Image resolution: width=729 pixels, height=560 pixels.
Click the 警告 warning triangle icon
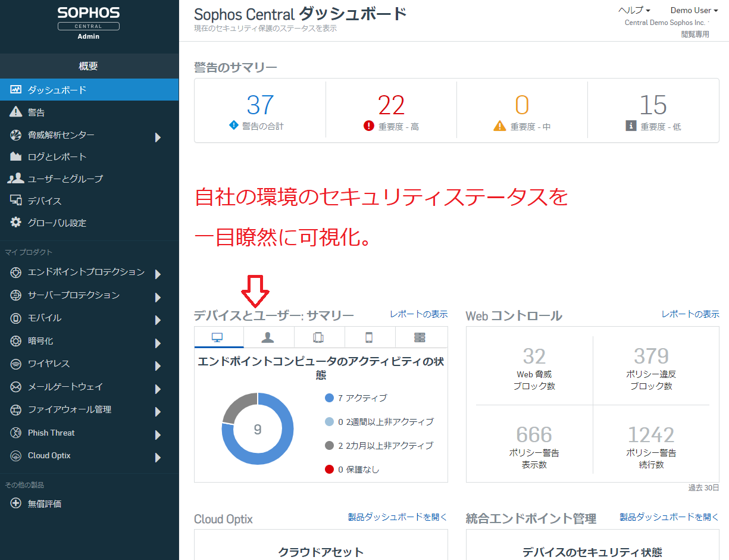(x=16, y=112)
